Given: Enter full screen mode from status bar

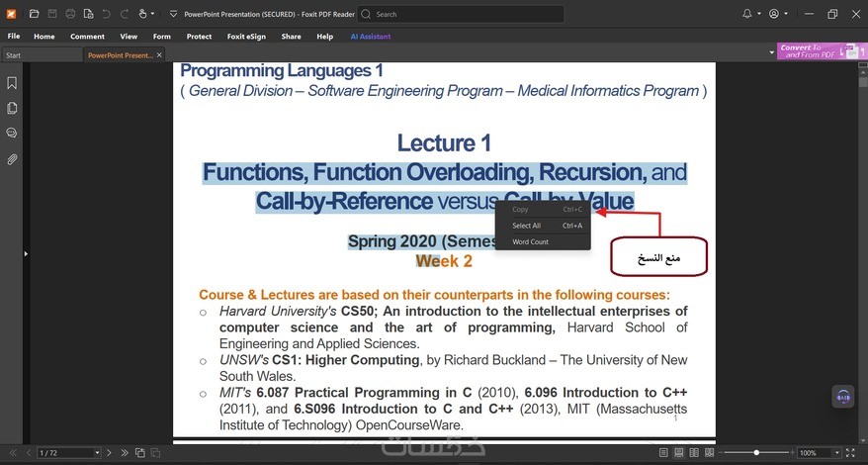Looking at the screenshot, I should click(x=850, y=453).
